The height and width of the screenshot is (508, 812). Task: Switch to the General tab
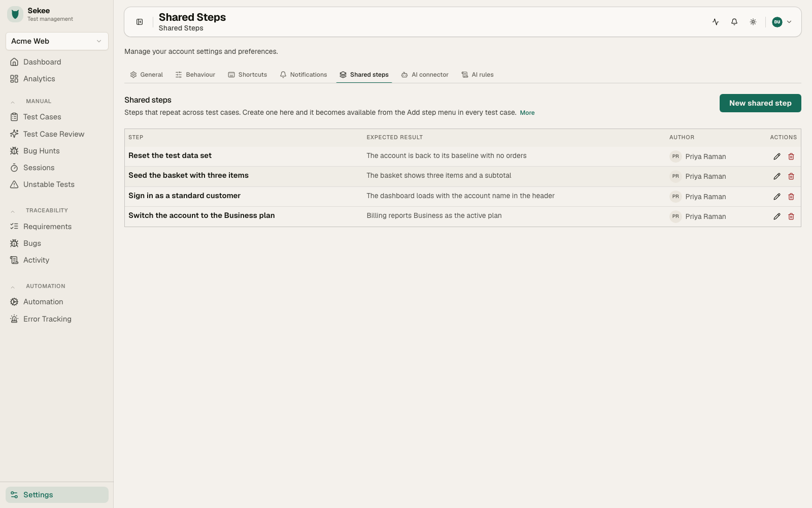[x=147, y=75]
